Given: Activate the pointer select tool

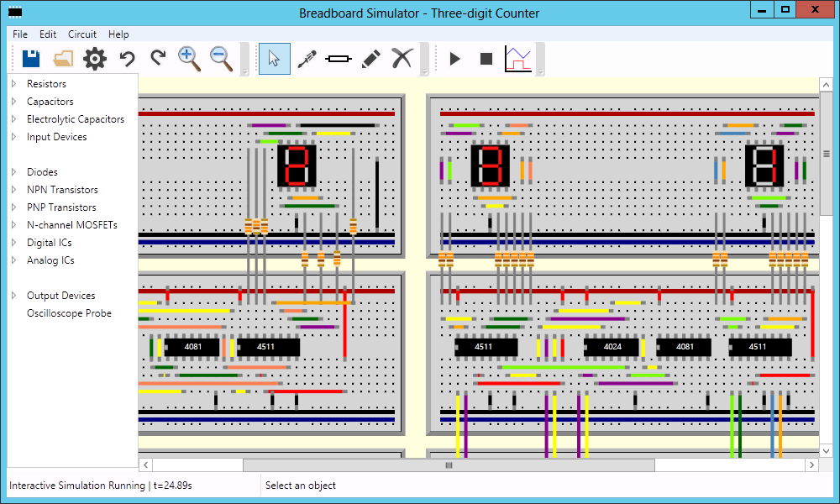Looking at the screenshot, I should (x=274, y=58).
